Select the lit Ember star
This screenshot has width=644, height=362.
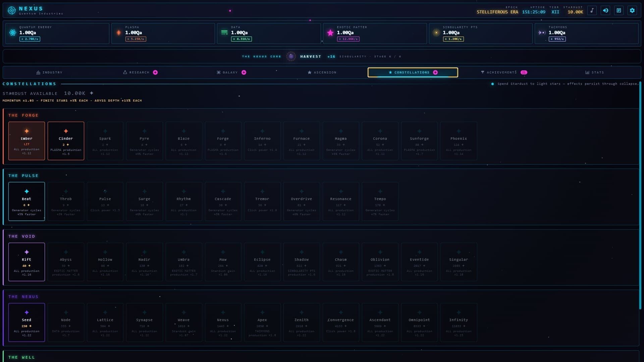26,141
